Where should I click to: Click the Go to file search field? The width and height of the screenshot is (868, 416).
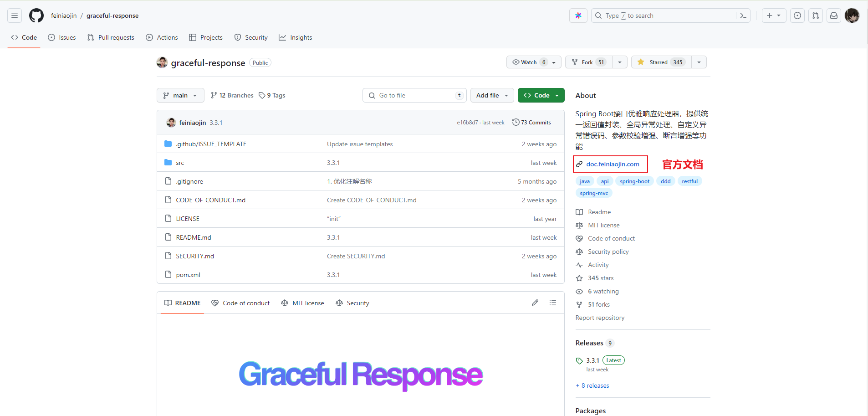[415, 95]
